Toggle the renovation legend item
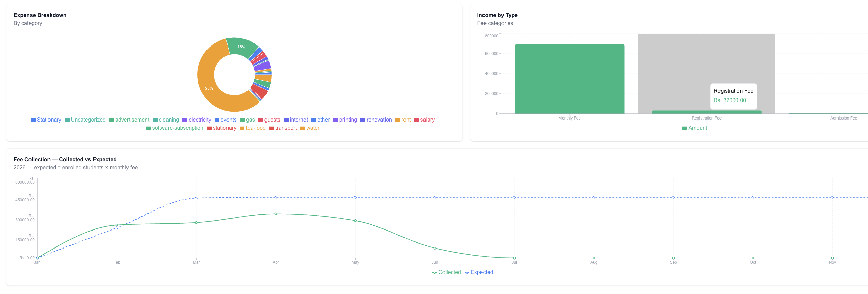Screen dimensions: 868x294 pyautogui.click(x=376, y=120)
